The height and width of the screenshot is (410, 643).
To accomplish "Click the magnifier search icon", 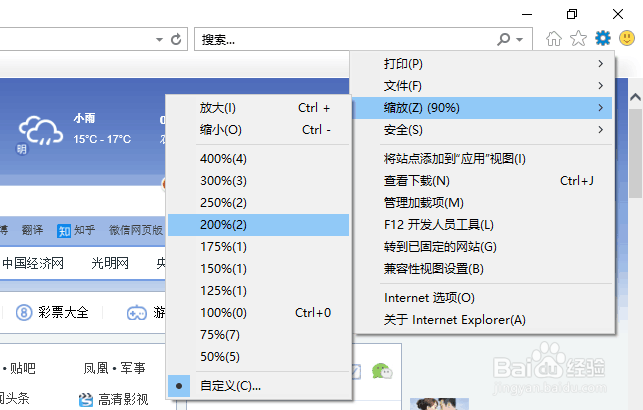I will 503,39.
